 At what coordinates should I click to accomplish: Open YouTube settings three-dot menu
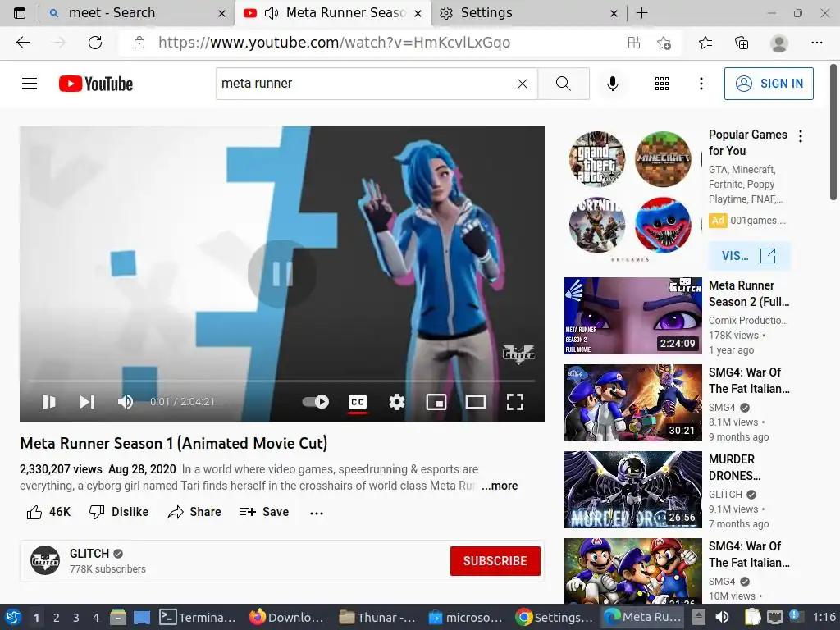pyautogui.click(x=701, y=84)
